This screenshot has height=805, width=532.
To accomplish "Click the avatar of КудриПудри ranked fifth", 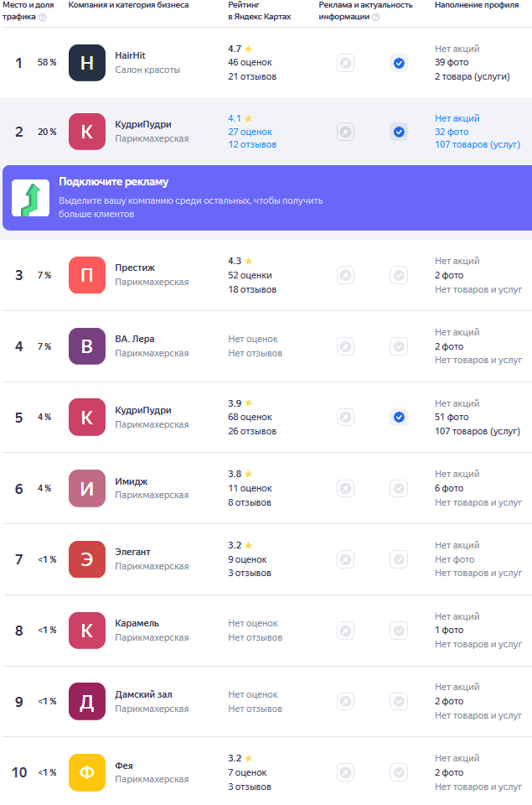I will point(86,418).
